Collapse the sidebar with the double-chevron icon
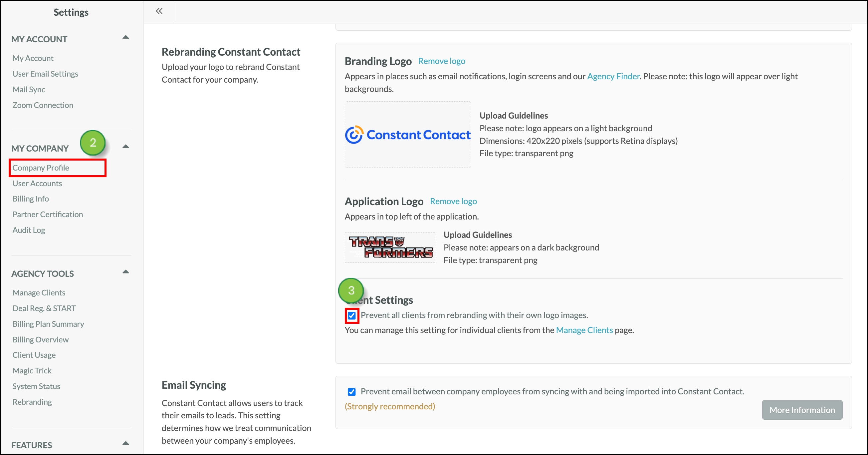 pyautogui.click(x=159, y=11)
